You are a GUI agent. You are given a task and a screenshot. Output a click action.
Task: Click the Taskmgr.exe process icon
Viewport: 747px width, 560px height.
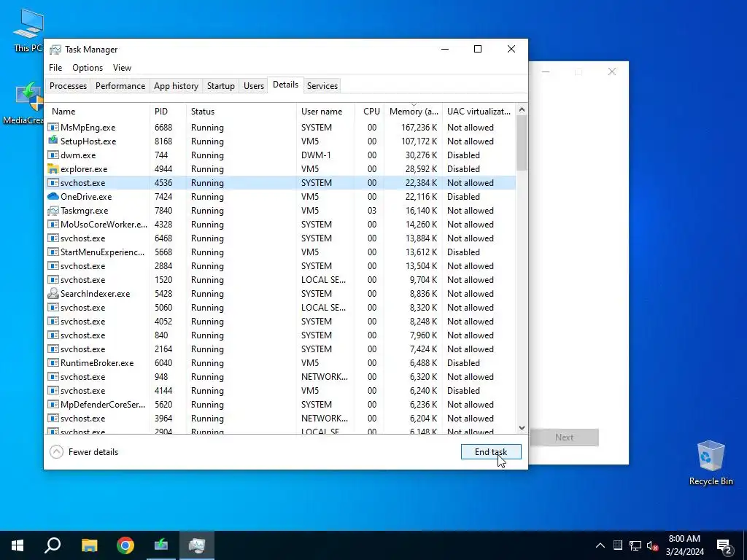(53, 211)
